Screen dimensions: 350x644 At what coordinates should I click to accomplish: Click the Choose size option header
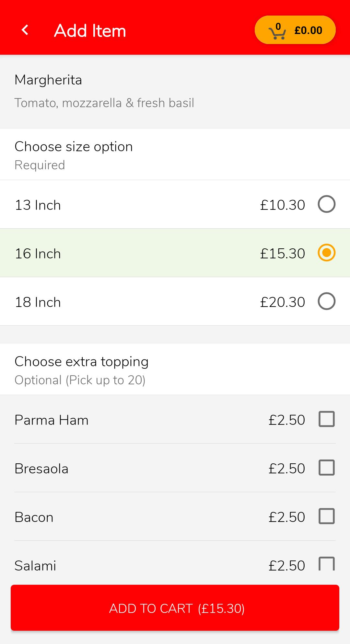click(74, 147)
